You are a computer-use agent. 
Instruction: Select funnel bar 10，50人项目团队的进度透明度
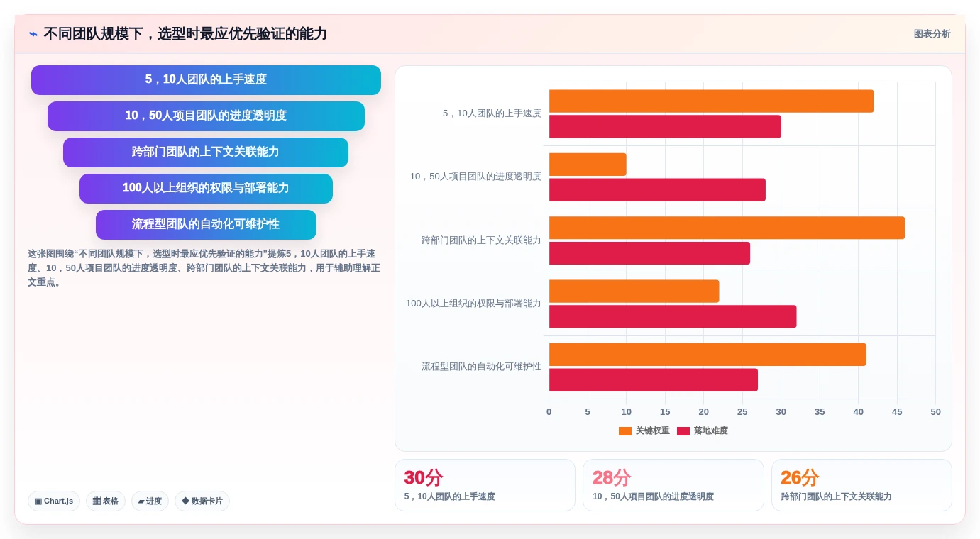206,116
